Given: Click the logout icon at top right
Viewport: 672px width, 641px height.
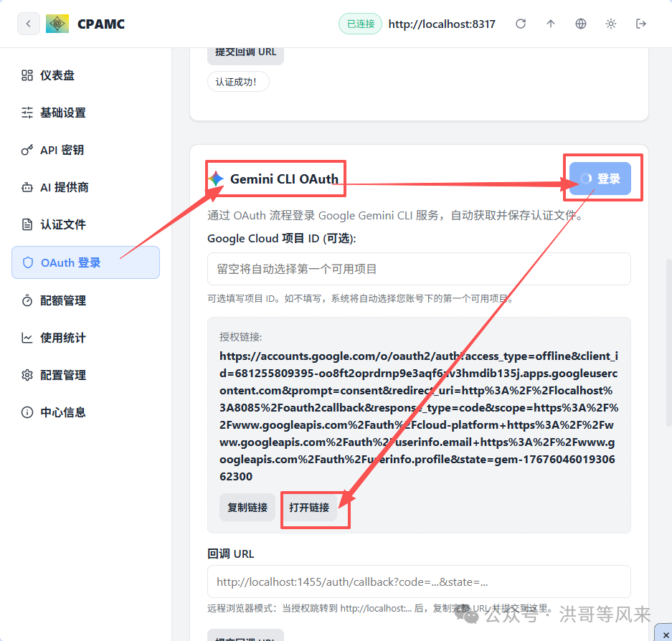Looking at the screenshot, I should pos(640,23).
